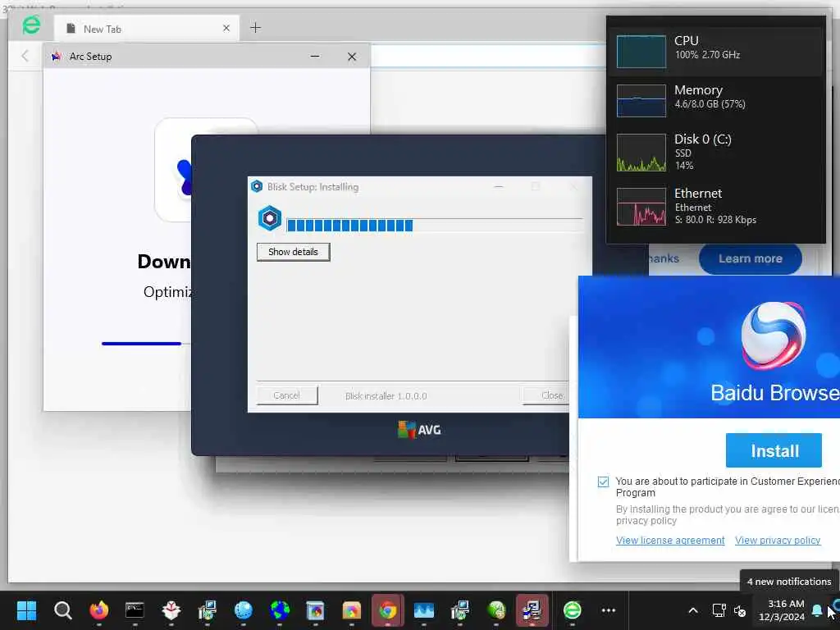Open clock showing 3:16 AM
The width and height of the screenshot is (840, 630).
781,610
